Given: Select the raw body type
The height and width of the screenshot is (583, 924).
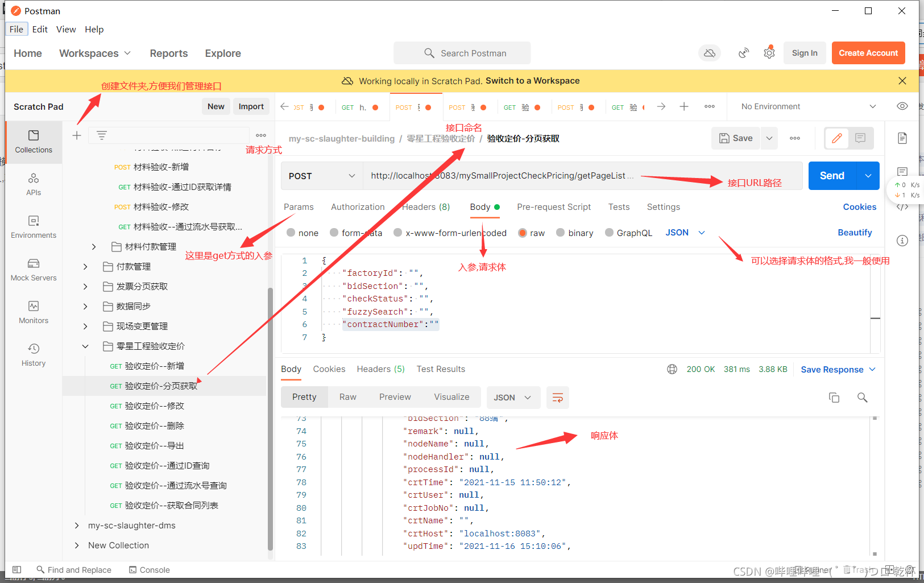Looking at the screenshot, I should click(532, 233).
